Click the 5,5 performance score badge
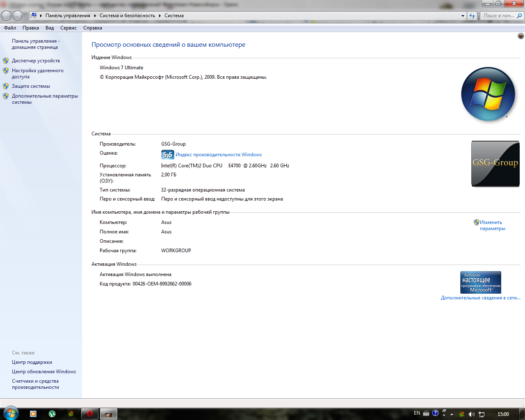525x420 pixels. point(168,155)
